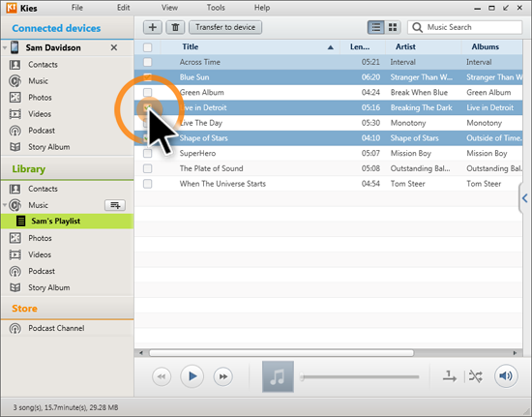Open the View menu

(169, 8)
